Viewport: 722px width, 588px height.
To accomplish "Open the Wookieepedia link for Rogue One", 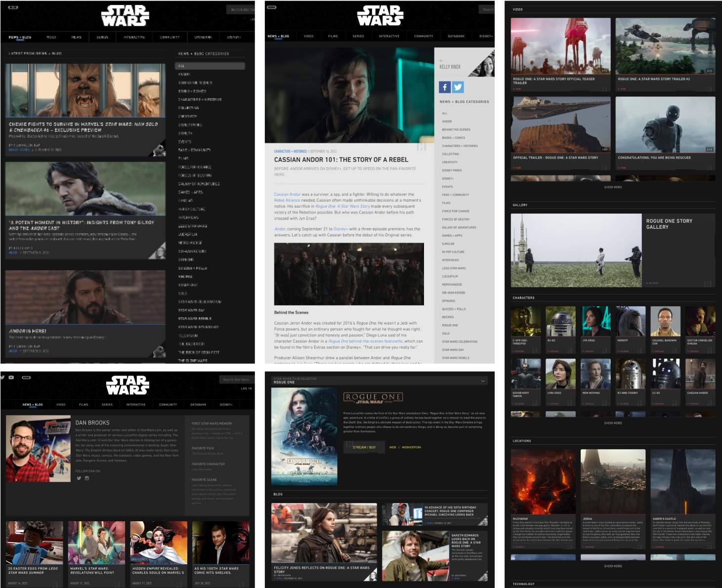I will pyautogui.click(x=412, y=447).
